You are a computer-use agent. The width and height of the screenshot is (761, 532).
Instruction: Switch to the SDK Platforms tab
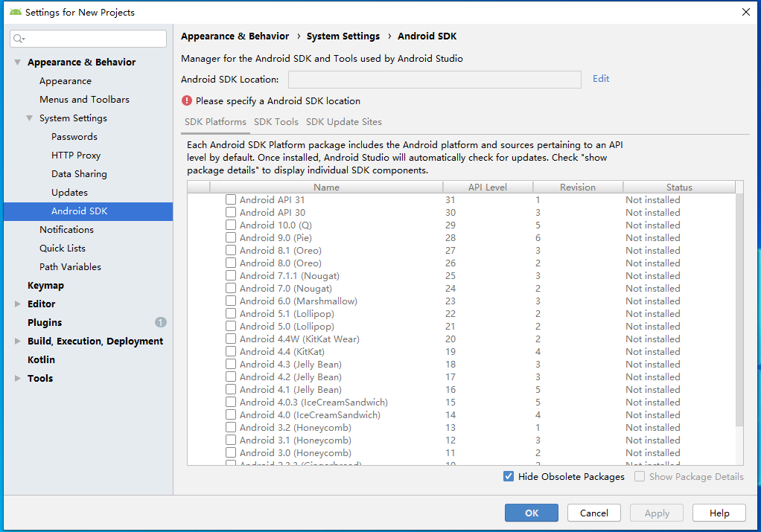tap(215, 122)
